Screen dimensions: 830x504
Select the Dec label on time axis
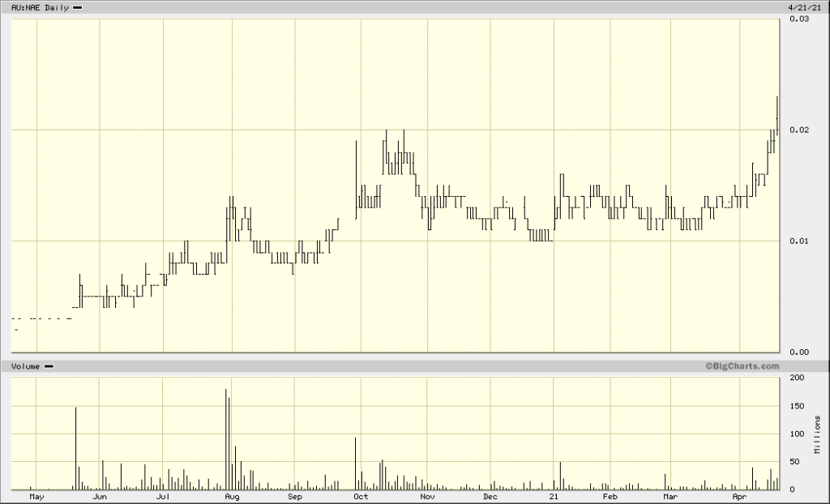(x=490, y=497)
